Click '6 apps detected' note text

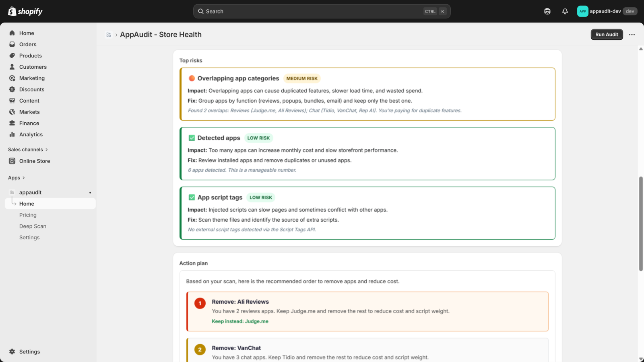click(x=242, y=170)
